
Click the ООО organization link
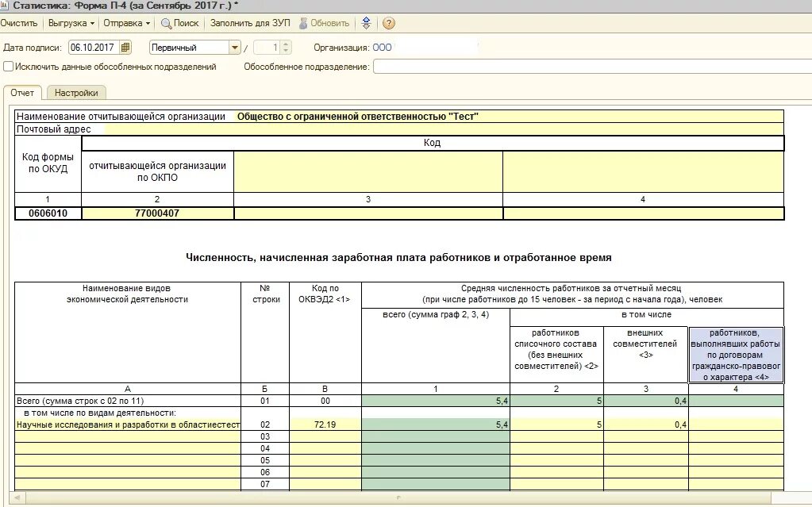point(382,48)
